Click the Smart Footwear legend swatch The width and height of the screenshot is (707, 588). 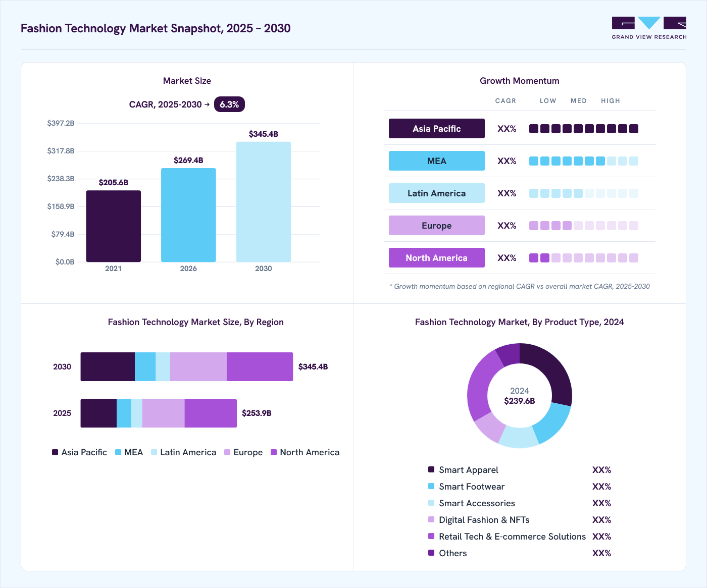(x=431, y=486)
